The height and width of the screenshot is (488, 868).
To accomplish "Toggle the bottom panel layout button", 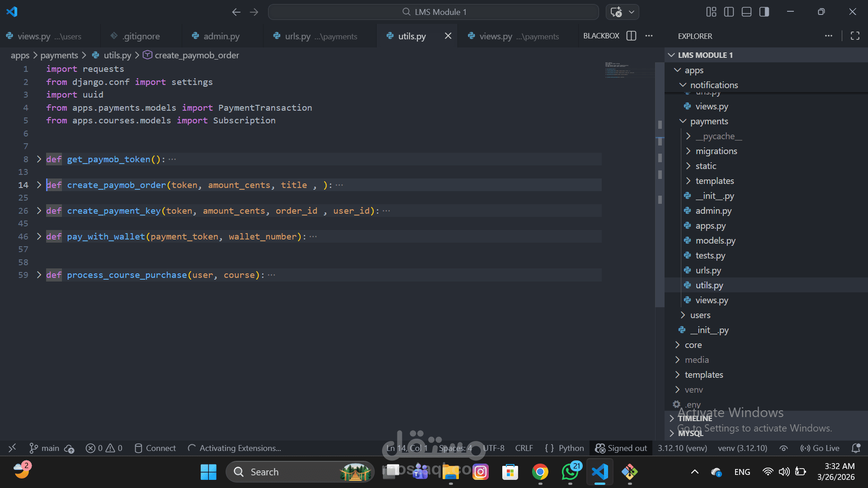I will [746, 12].
